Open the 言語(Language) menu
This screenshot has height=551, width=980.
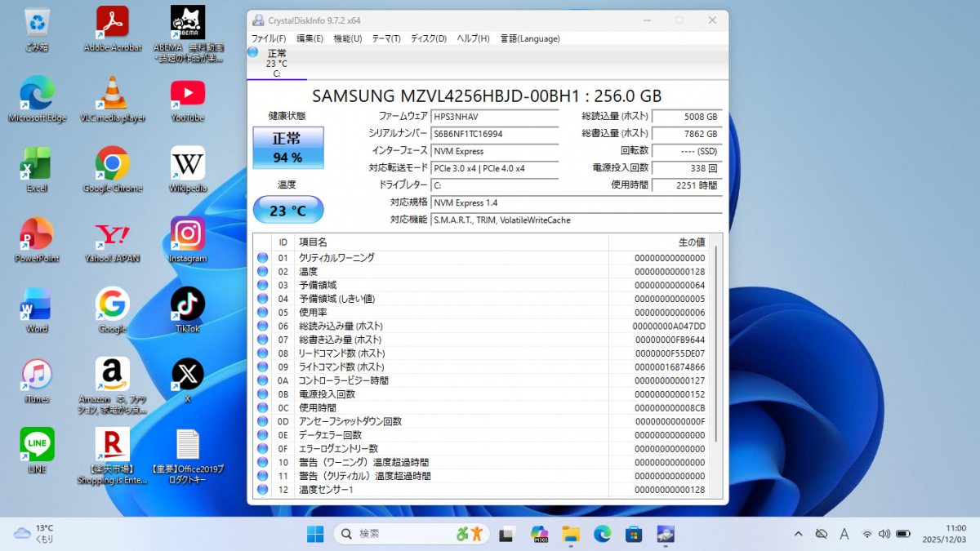[530, 38]
